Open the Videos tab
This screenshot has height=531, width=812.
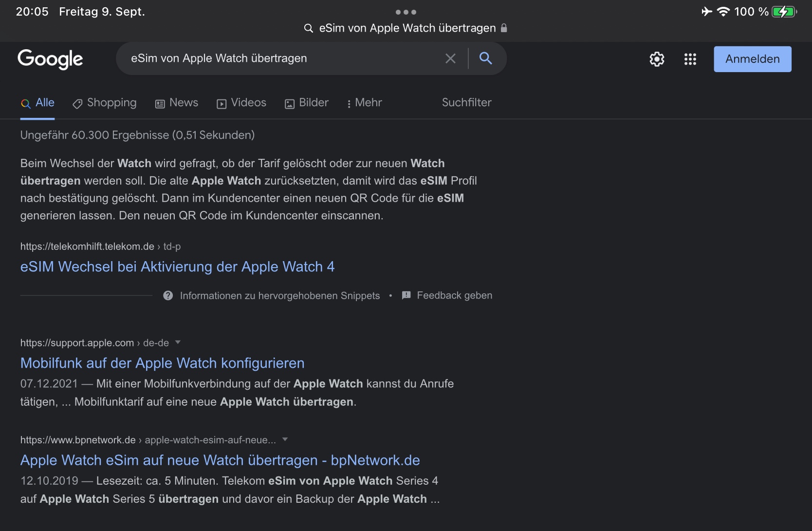(x=241, y=103)
